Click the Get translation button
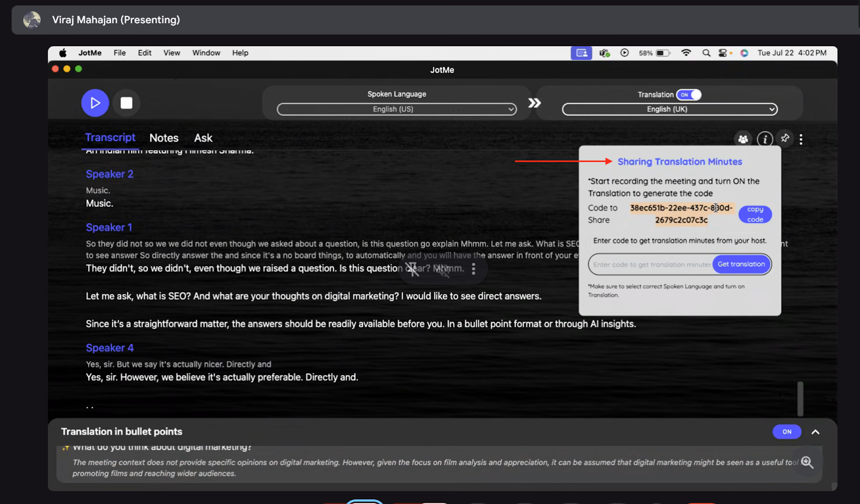This screenshot has width=860, height=504. pos(741,264)
